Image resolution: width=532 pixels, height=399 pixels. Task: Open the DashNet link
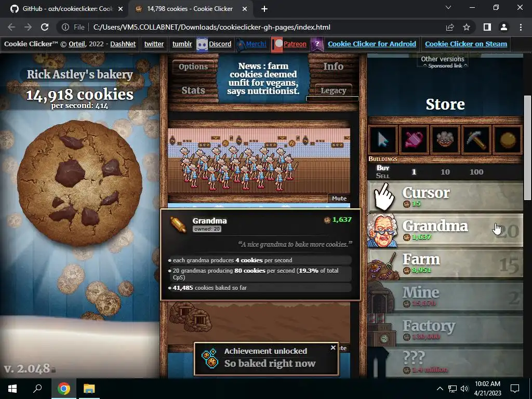click(123, 44)
